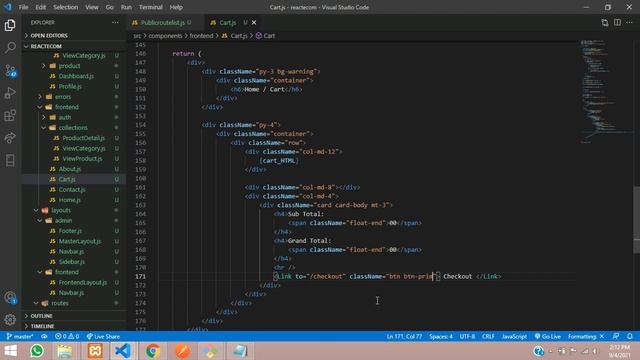Open the File menu
The image size is (640, 360).
(24, 7)
